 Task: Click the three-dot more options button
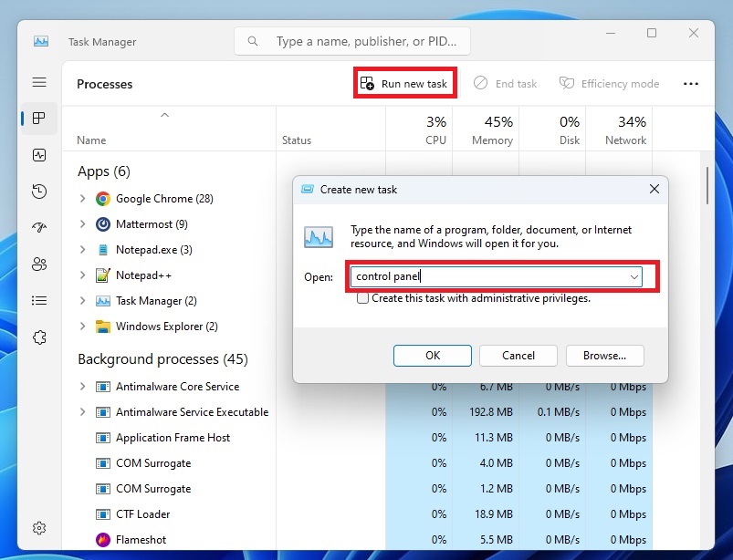pos(691,84)
